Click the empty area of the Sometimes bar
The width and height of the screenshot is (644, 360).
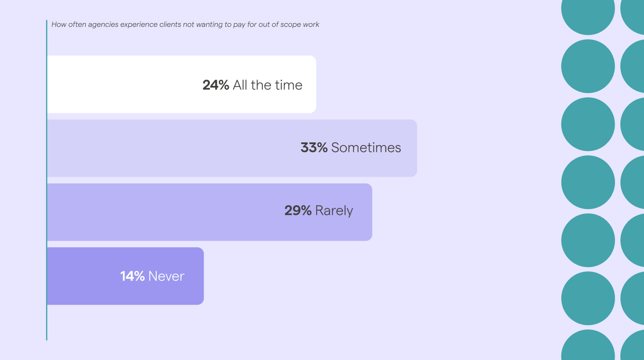(x=161, y=148)
